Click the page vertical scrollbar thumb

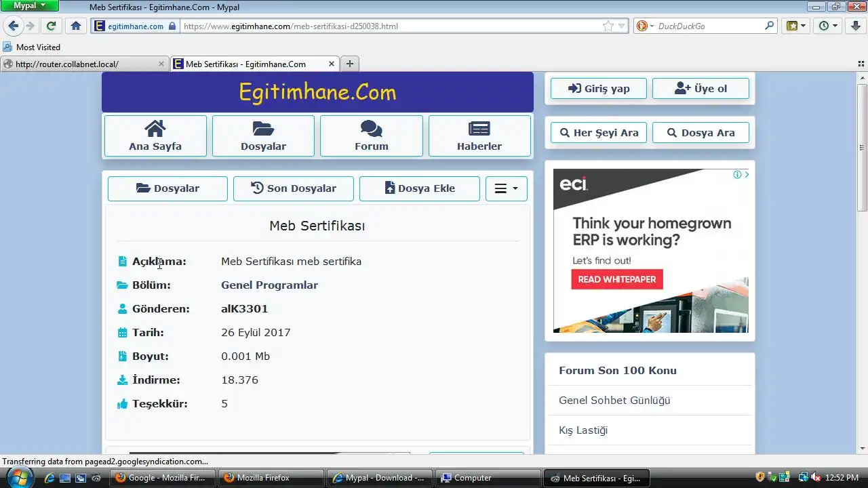coord(863,148)
